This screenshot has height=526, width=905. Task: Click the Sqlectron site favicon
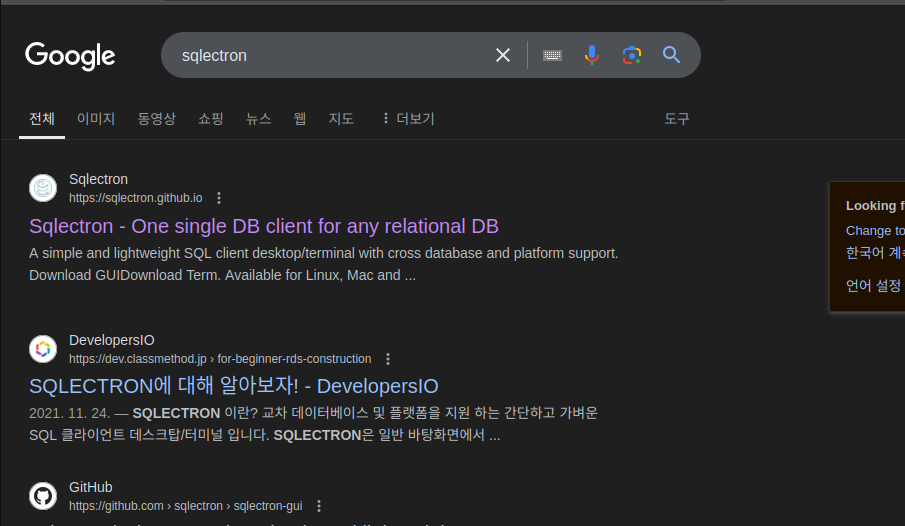43,188
